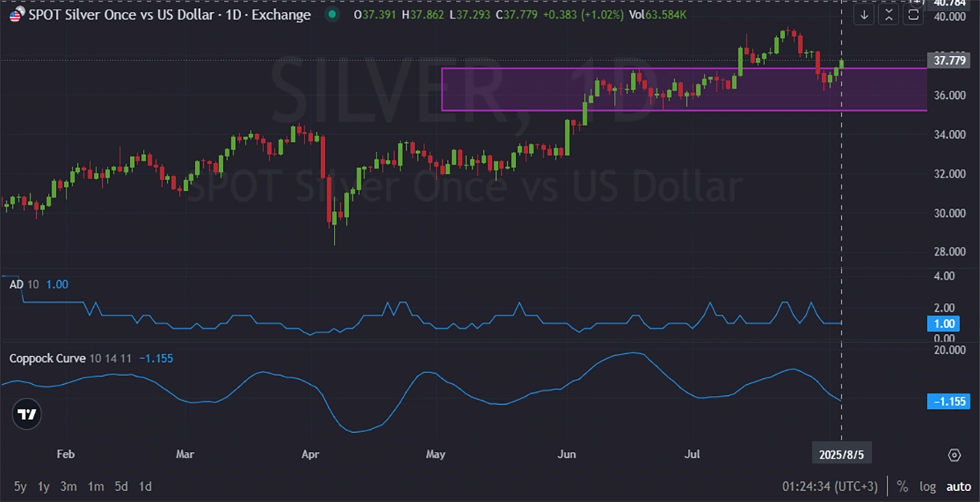Click the crosshair date label 2025/8/5

point(841,455)
